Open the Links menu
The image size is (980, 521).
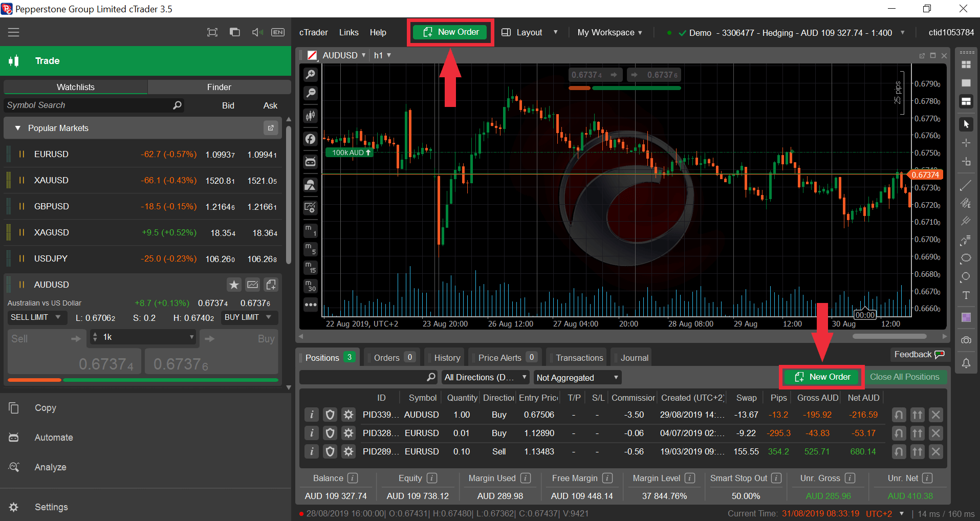click(349, 32)
